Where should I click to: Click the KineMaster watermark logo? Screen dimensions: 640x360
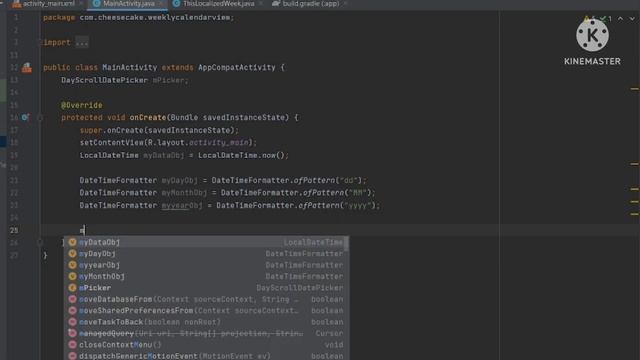click(592, 43)
